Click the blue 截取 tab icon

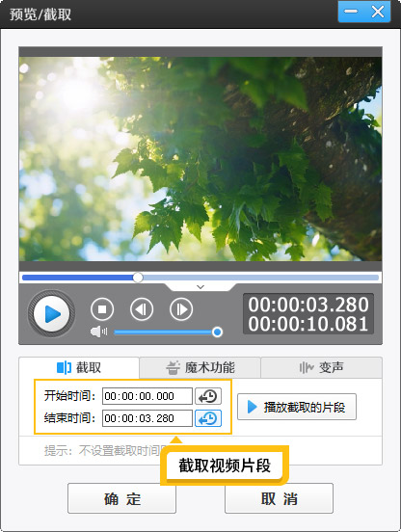64,367
